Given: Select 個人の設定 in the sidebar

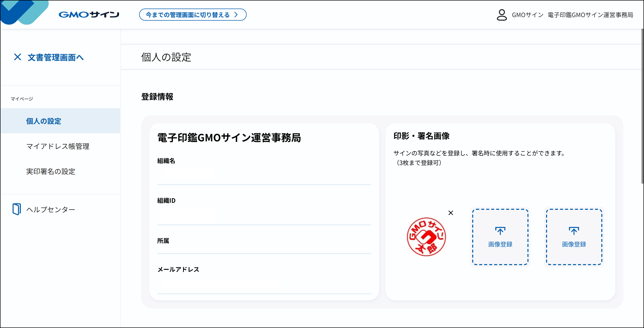Looking at the screenshot, I should point(43,121).
